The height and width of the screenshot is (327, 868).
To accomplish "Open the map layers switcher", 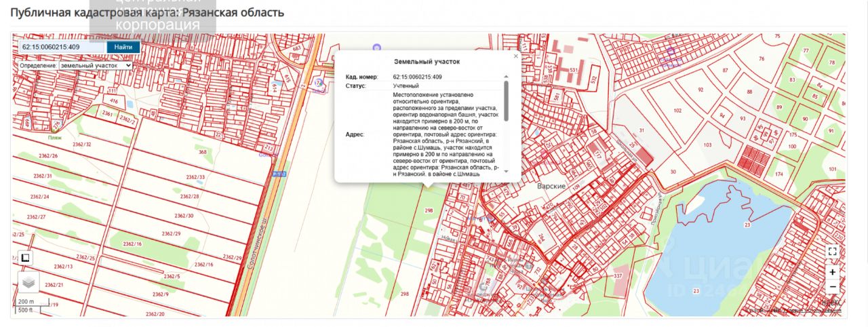I will pos(28,282).
